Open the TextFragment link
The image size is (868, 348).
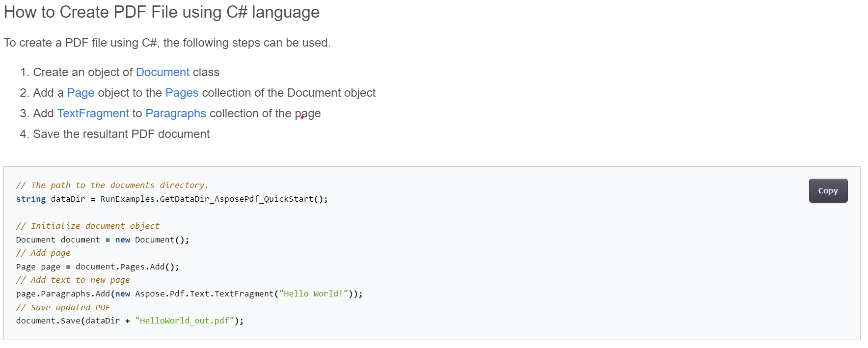click(x=93, y=113)
